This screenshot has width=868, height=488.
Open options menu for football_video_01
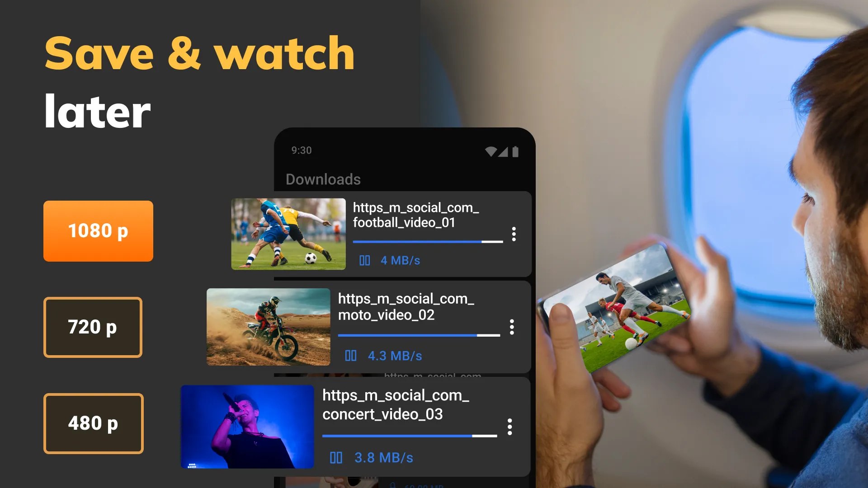pos(513,234)
